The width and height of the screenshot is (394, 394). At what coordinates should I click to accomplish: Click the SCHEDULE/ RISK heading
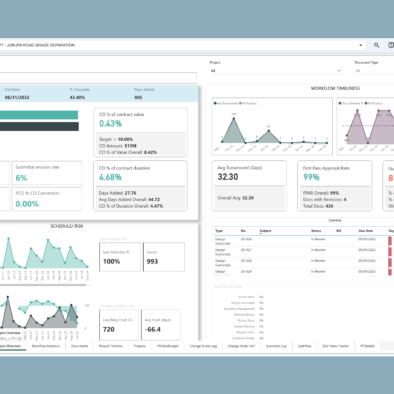click(67, 226)
